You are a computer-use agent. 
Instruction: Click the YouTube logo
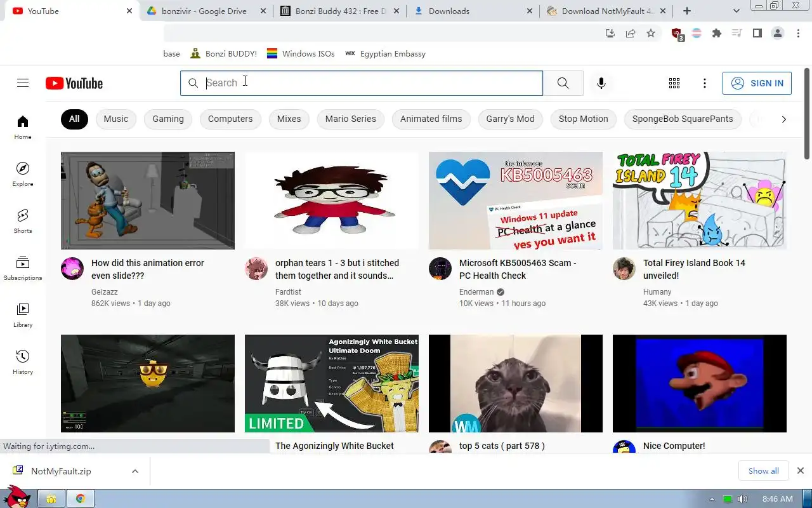click(x=74, y=83)
